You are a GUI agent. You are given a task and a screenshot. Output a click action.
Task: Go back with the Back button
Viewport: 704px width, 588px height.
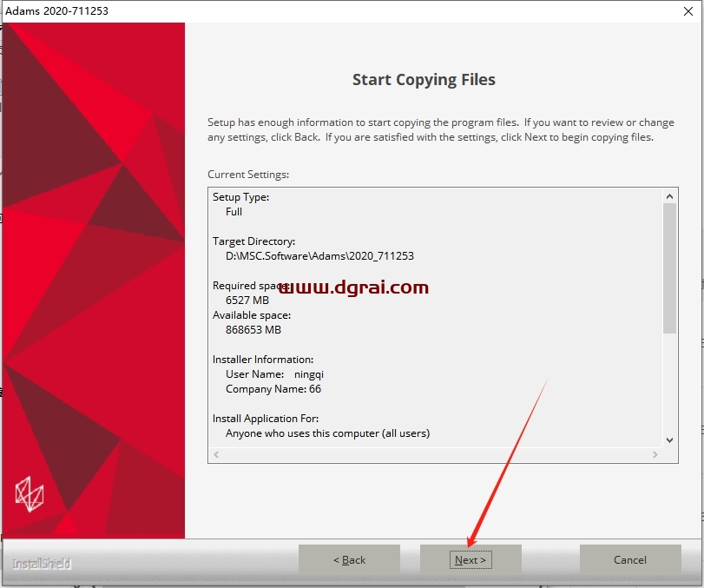point(349,559)
